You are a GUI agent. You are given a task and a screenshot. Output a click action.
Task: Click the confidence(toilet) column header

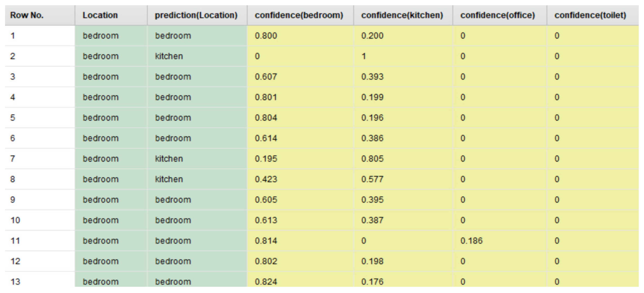[x=590, y=15]
